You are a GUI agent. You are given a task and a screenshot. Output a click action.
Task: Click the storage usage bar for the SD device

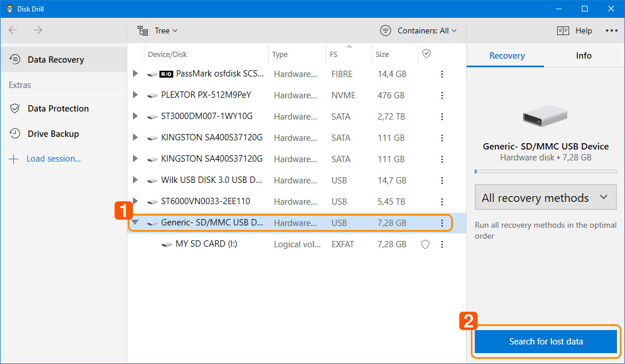pyautogui.click(x=545, y=171)
